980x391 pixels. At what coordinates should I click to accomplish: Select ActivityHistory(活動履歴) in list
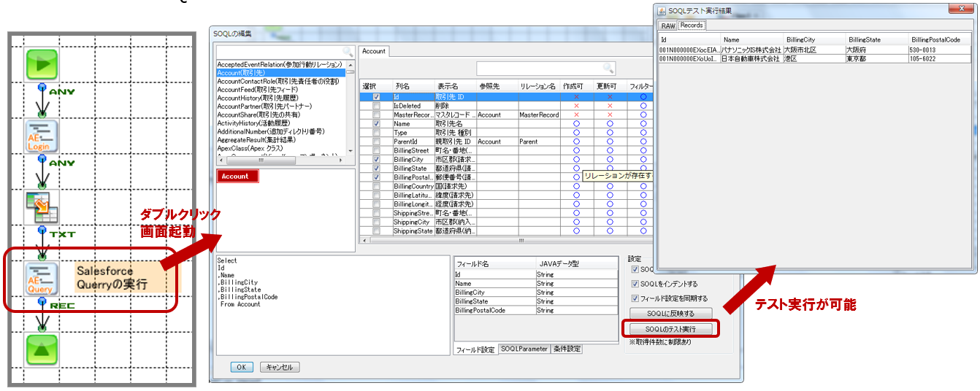point(280,123)
